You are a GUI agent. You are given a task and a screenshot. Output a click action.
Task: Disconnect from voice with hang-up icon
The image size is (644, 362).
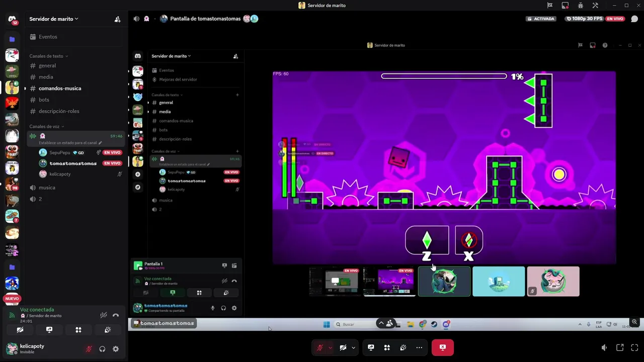[x=116, y=315]
